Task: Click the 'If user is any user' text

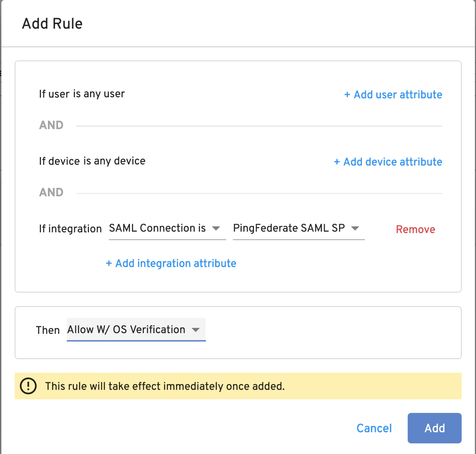Action: (x=82, y=94)
